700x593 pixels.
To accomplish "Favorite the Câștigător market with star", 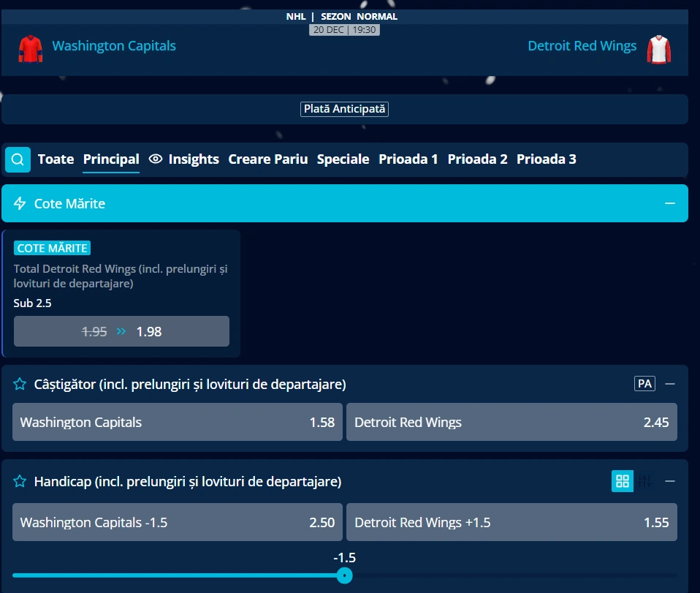I will click(20, 384).
